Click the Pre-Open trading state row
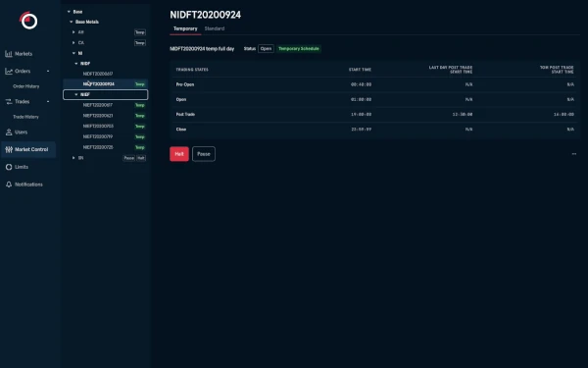The height and width of the screenshot is (368, 588). coord(375,84)
